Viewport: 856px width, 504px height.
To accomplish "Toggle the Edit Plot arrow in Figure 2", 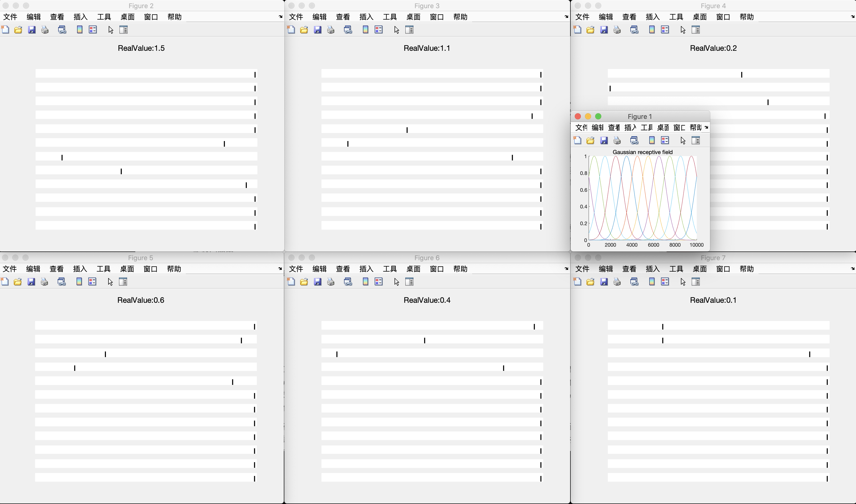I will click(x=111, y=30).
